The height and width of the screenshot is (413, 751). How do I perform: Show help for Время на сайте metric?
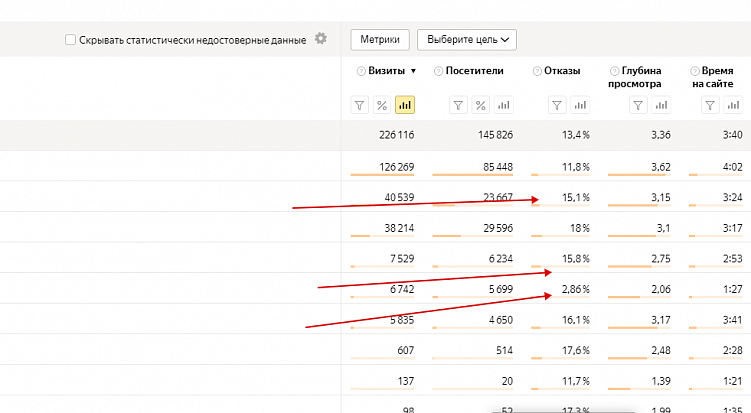(x=694, y=71)
